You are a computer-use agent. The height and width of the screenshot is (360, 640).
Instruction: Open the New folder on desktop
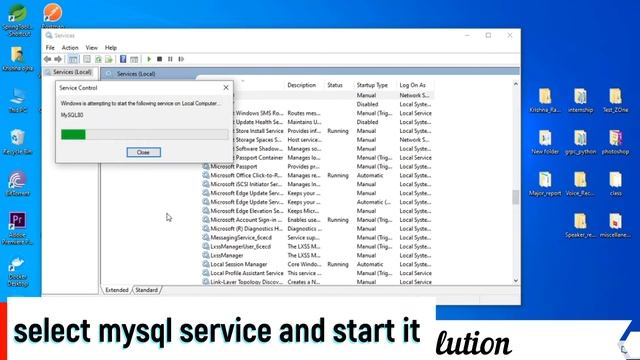545,142
